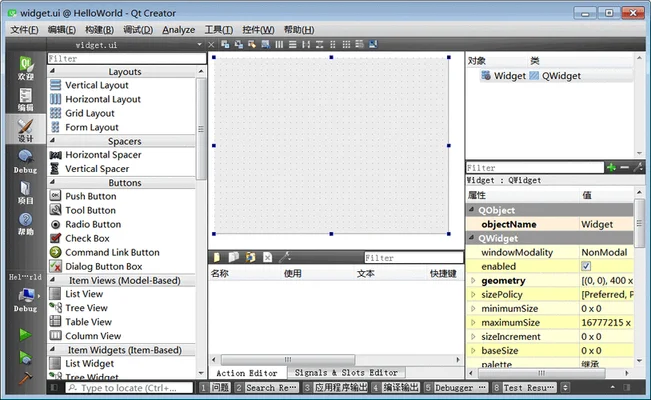Open the 工具(T) menu
651x400 pixels.
coord(219,29)
